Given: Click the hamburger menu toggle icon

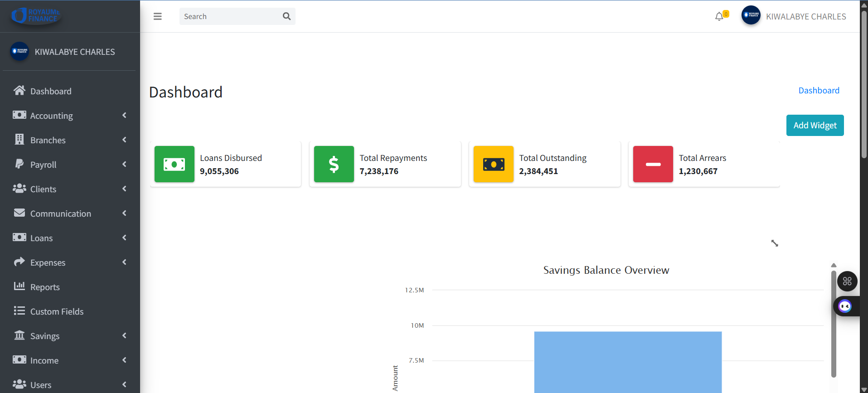Looking at the screenshot, I should click(157, 16).
